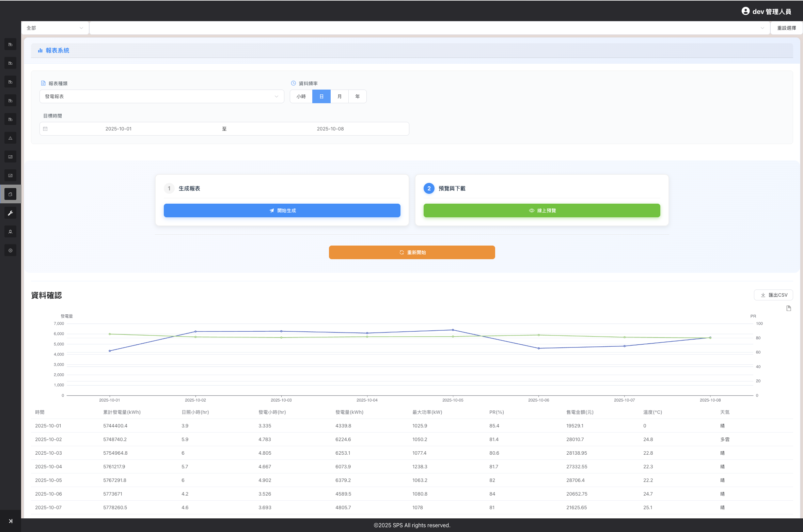
Task: Click the active report pages sidebar icon
Action: tap(10, 194)
